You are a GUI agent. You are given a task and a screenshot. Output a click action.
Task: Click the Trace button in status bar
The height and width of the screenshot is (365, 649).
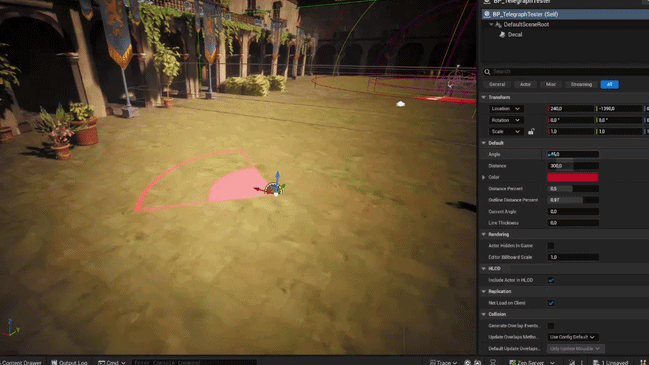(x=443, y=362)
